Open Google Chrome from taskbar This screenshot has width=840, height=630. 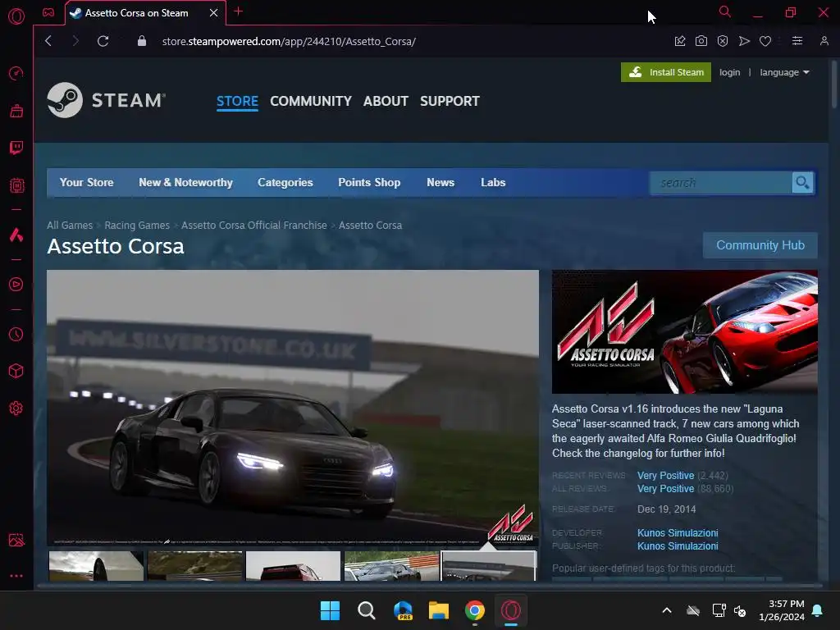coord(475,610)
